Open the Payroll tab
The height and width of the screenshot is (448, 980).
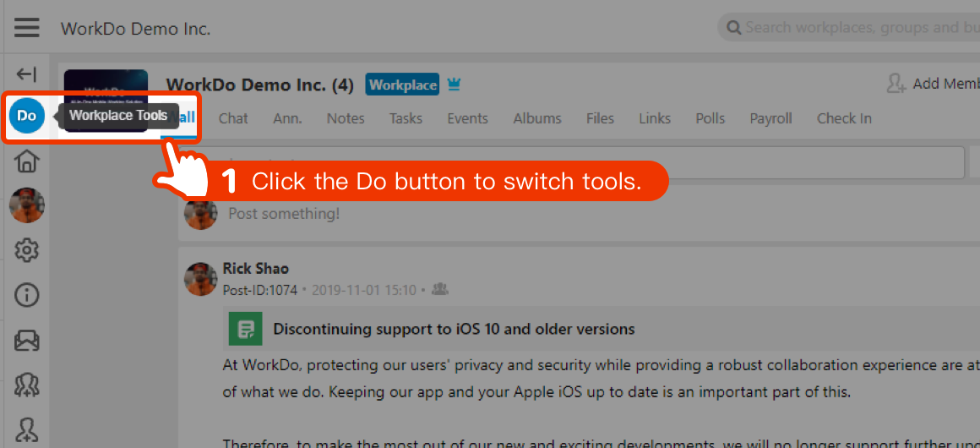click(x=770, y=118)
